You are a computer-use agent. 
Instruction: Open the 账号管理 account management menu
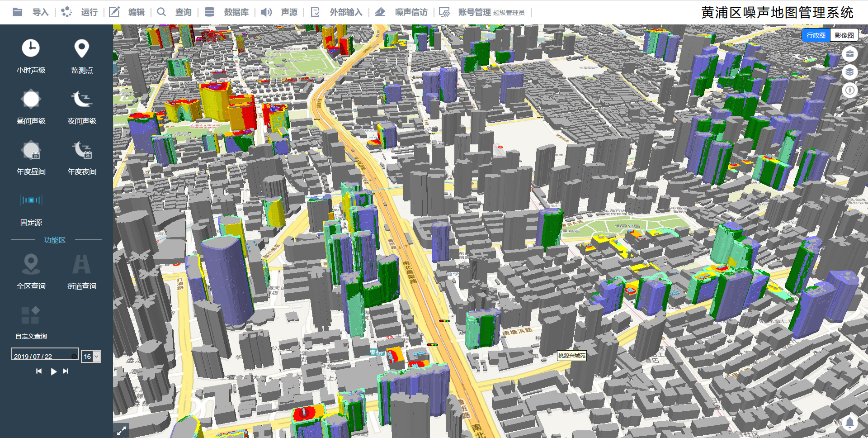[x=474, y=12]
